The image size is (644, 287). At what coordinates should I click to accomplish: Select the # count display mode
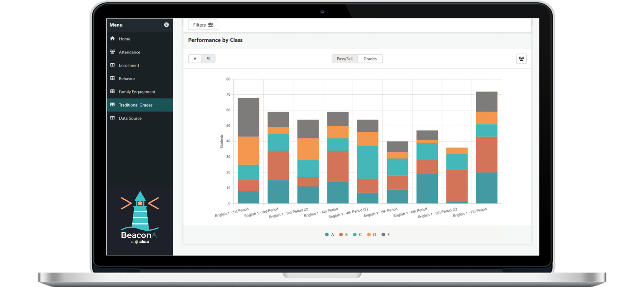point(195,59)
